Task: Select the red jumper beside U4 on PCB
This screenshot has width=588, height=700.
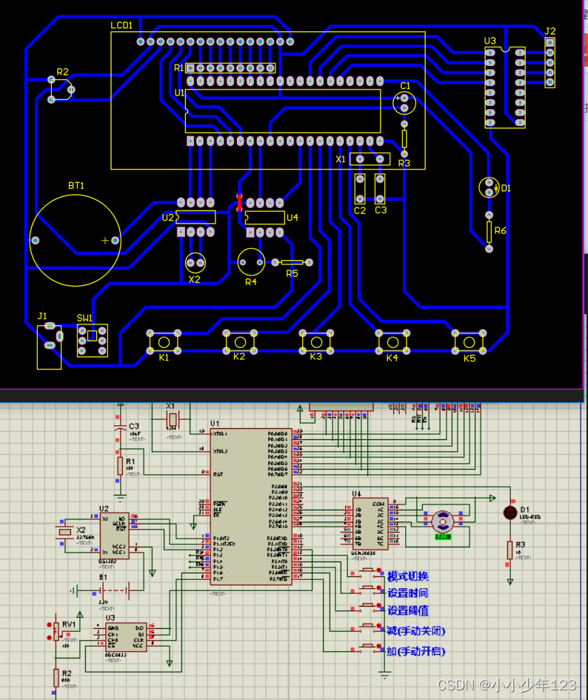Action: tap(239, 203)
